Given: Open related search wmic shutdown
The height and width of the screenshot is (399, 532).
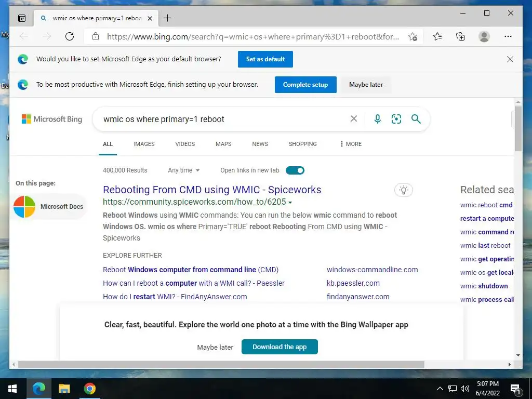Looking at the screenshot, I should click(484, 286).
